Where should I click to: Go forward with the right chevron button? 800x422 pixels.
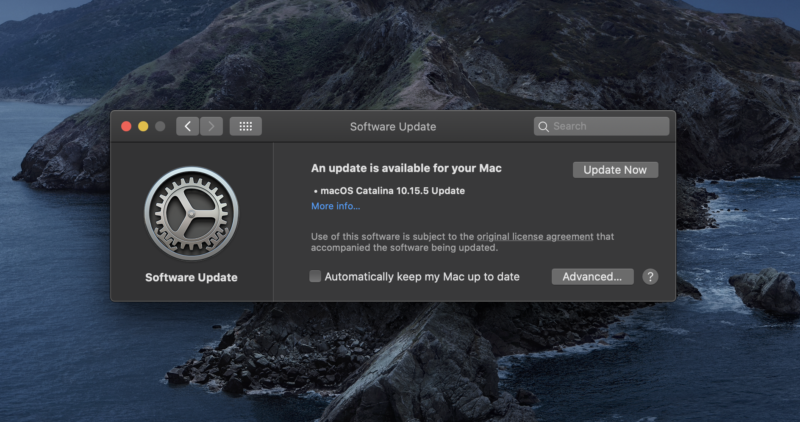pyautogui.click(x=211, y=127)
